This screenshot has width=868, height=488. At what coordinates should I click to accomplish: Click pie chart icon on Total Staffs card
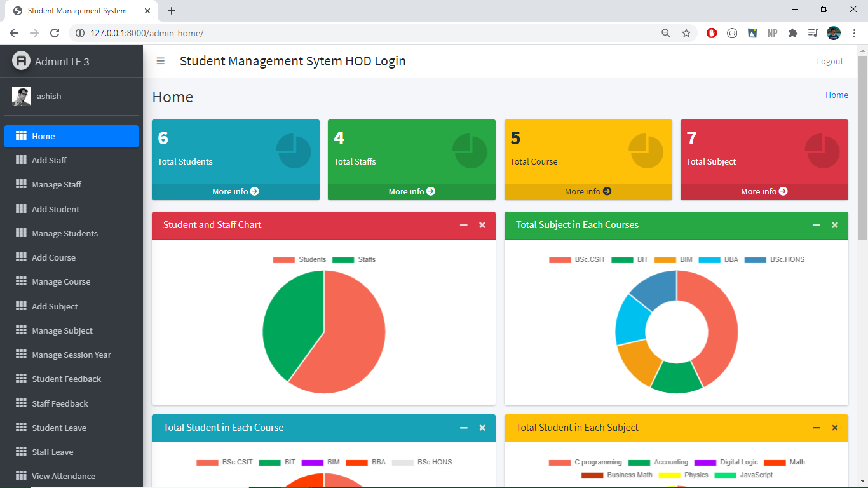coord(470,151)
